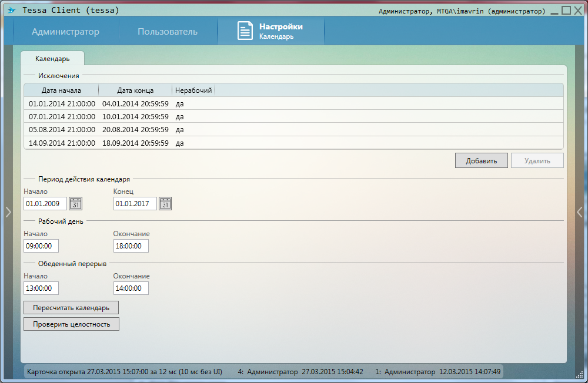Screen dimensions: 588x383
Task: Expand the right side panel arrow
Action: tap(580, 212)
